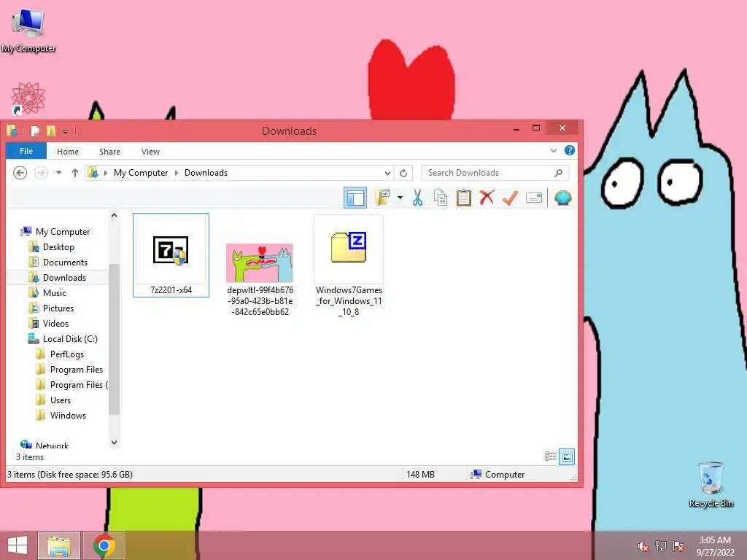This screenshot has height=560, width=747.
Task: Toggle the navigation pane button in toolbar
Action: 355,198
